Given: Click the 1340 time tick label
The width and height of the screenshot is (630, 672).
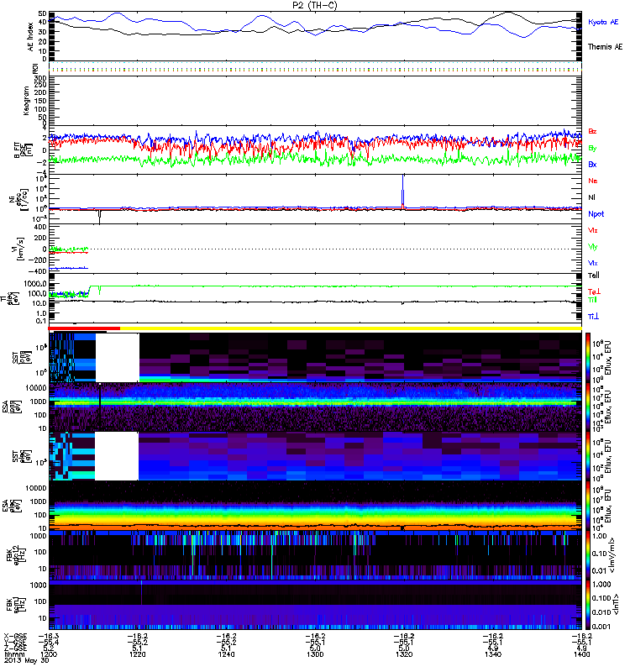Looking at the screenshot, I should point(493,654).
